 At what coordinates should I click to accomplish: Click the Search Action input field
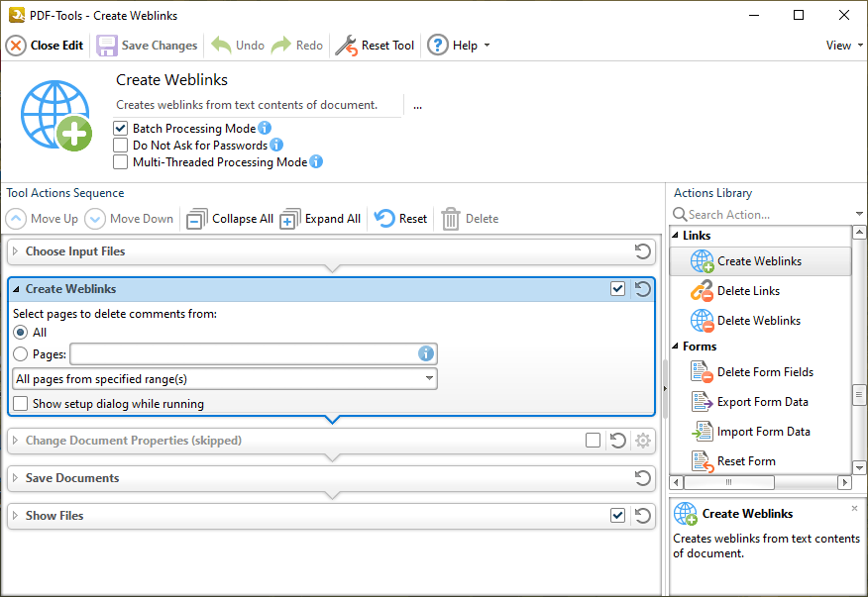765,215
